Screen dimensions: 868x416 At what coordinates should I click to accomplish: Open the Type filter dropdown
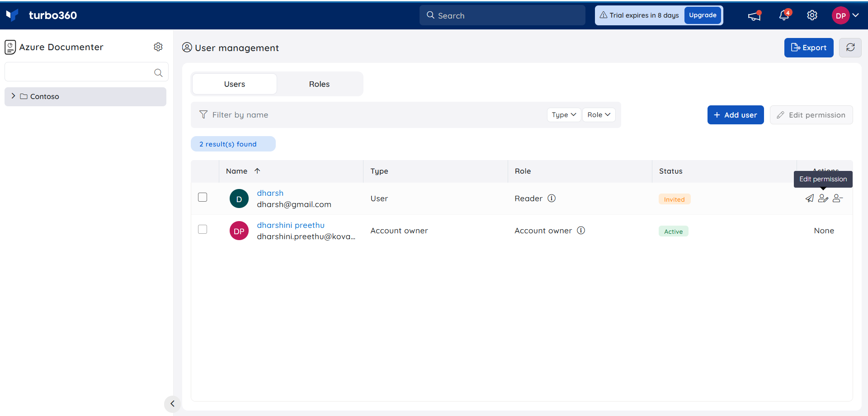pos(564,115)
